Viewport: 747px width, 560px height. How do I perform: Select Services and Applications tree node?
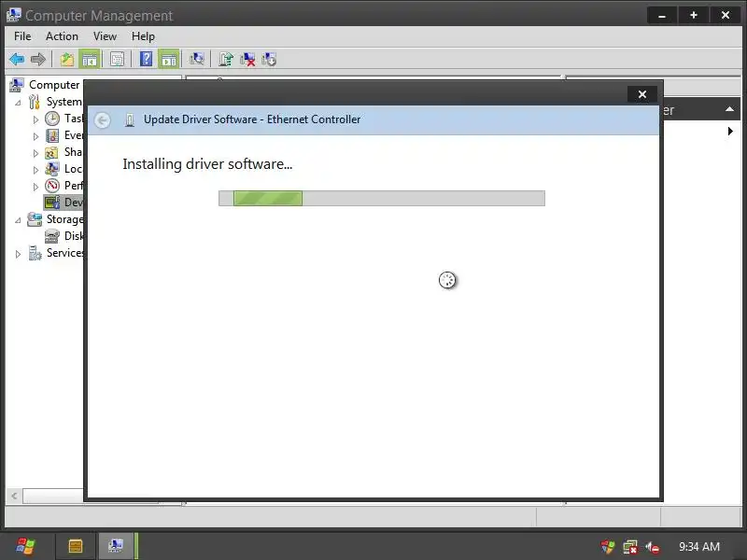[x=55, y=253]
